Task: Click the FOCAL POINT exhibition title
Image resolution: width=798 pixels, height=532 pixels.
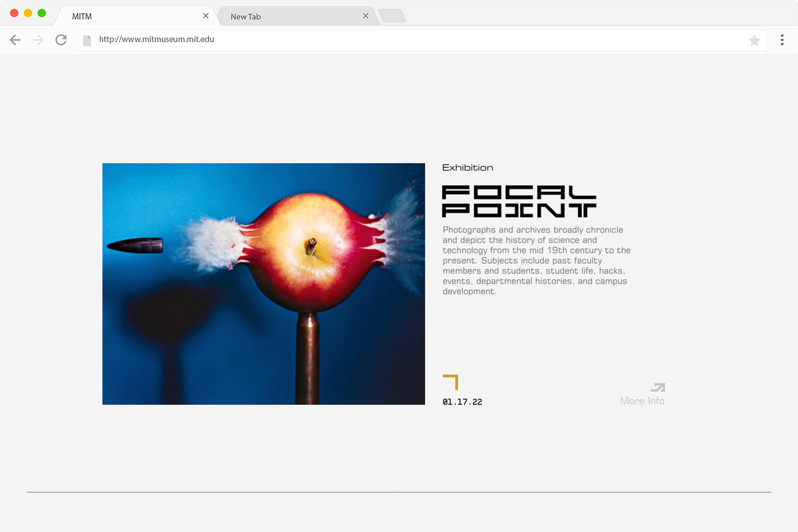Action: click(519, 201)
